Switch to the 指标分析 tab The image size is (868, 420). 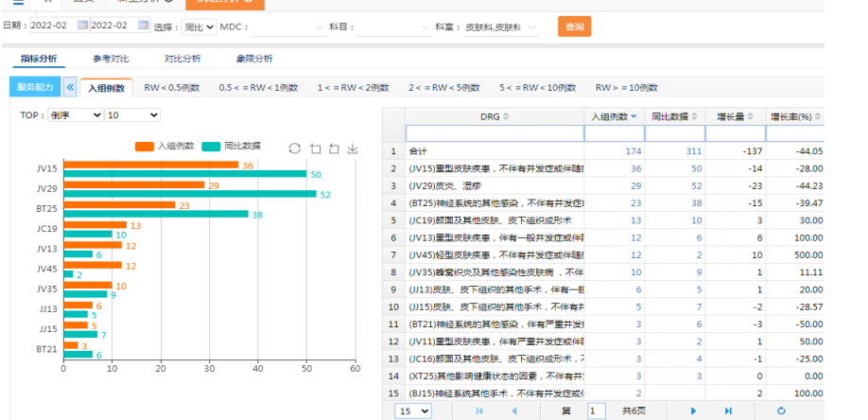tap(39, 59)
